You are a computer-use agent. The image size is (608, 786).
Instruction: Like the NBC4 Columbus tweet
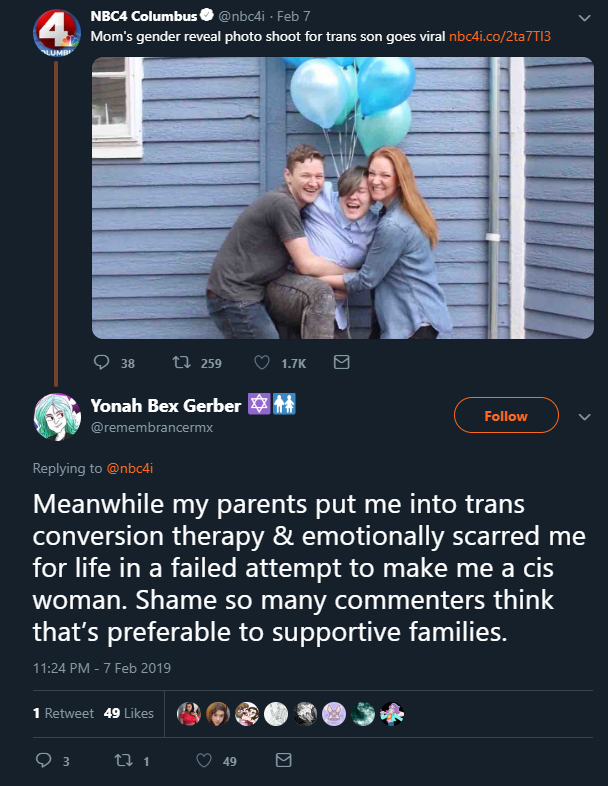click(x=262, y=362)
